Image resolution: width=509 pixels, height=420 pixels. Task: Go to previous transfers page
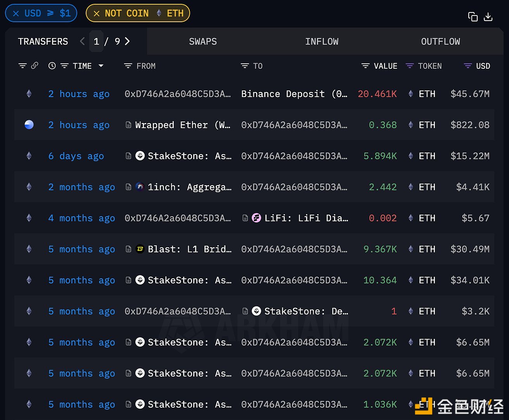point(82,41)
